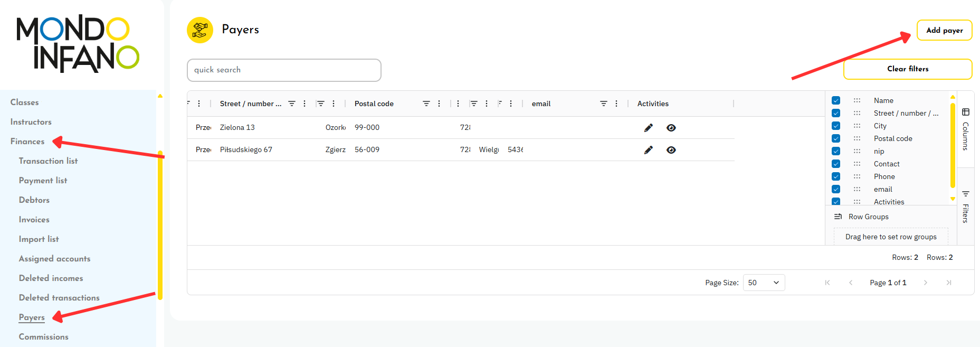
Task: Click the Add payer button
Action: (x=944, y=31)
